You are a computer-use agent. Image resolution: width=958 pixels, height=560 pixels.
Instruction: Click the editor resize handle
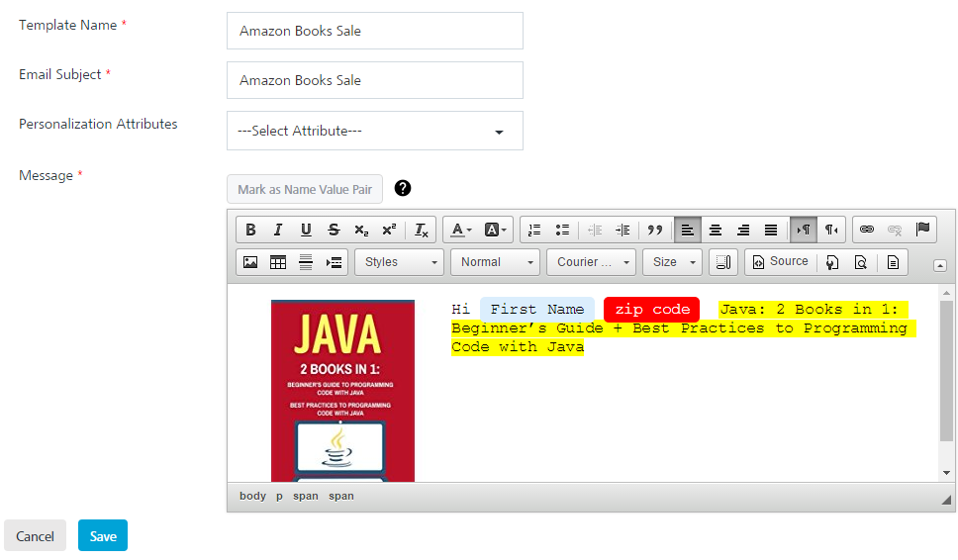pos(946,500)
